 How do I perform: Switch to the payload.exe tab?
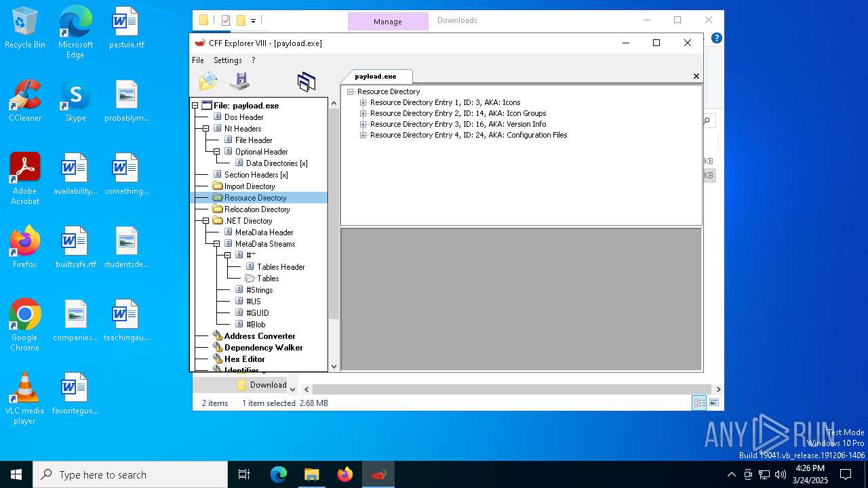[376, 77]
